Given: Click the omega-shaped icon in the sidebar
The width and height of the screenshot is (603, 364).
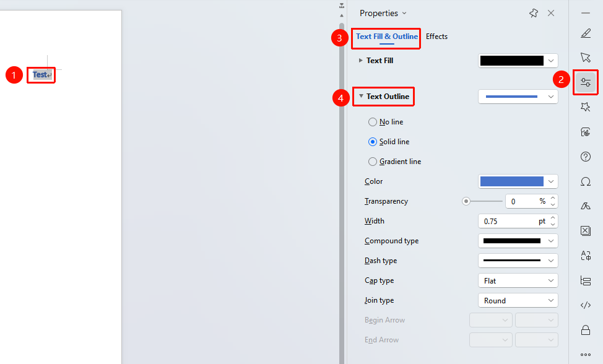Looking at the screenshot, I should pos(585,181).
